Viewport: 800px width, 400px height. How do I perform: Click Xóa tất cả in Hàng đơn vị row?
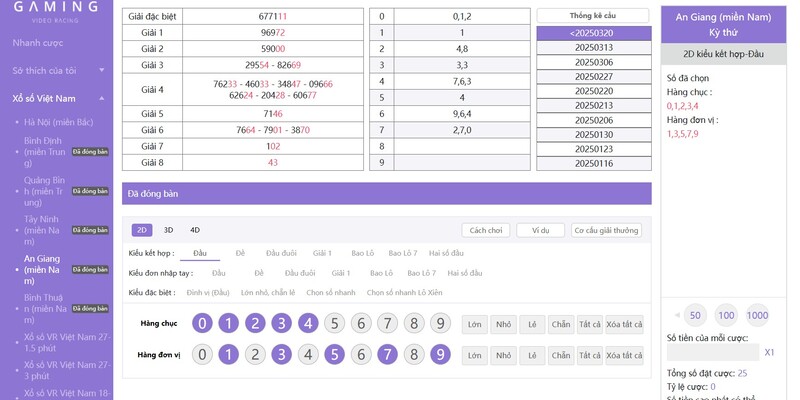624,356
